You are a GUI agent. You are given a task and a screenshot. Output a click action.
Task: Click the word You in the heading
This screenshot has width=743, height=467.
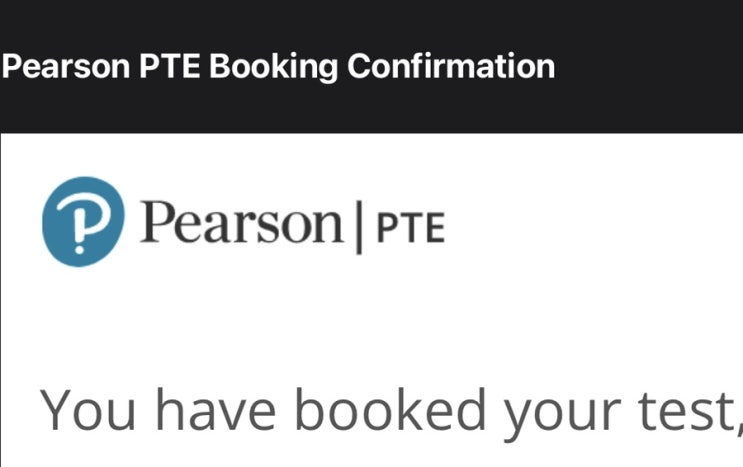[88, 408]
